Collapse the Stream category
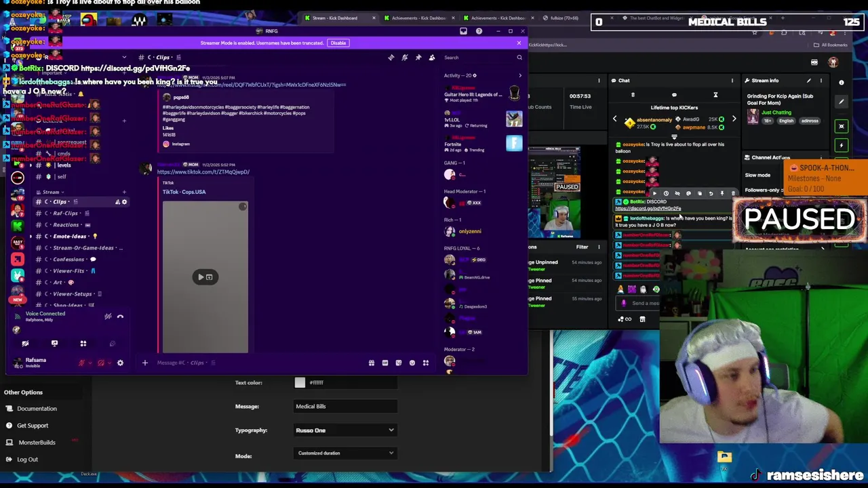 pos(51,192)
